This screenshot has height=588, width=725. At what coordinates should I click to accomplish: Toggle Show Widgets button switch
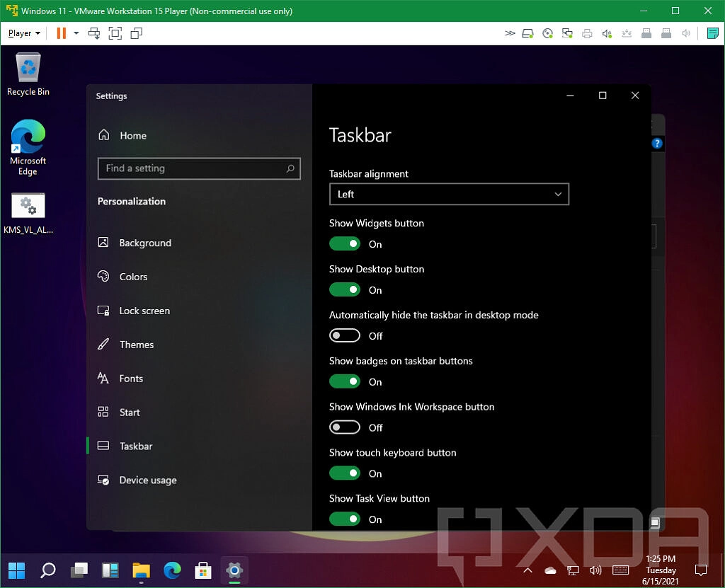(x=345, y=243)
